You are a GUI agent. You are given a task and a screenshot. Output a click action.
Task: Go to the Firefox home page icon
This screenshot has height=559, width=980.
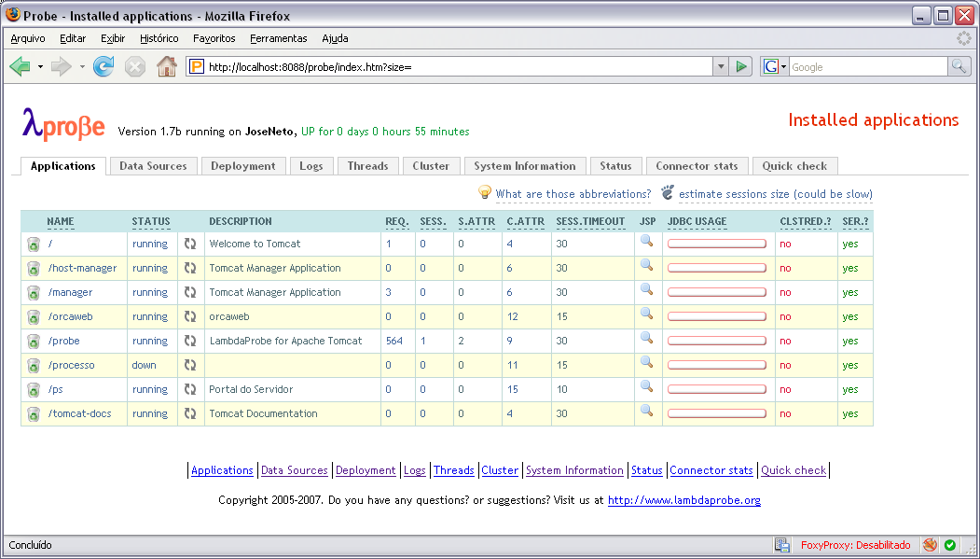click(166, 66)
